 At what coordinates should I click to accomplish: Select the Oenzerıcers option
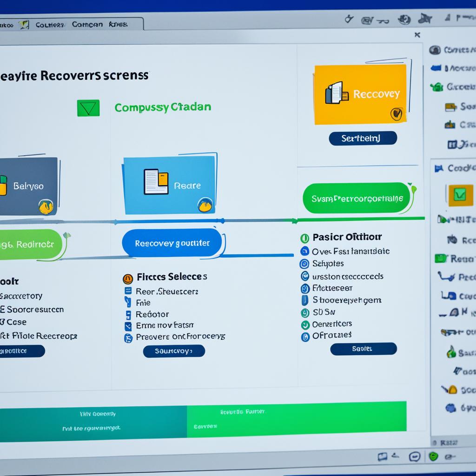click(x=305, y=325)
